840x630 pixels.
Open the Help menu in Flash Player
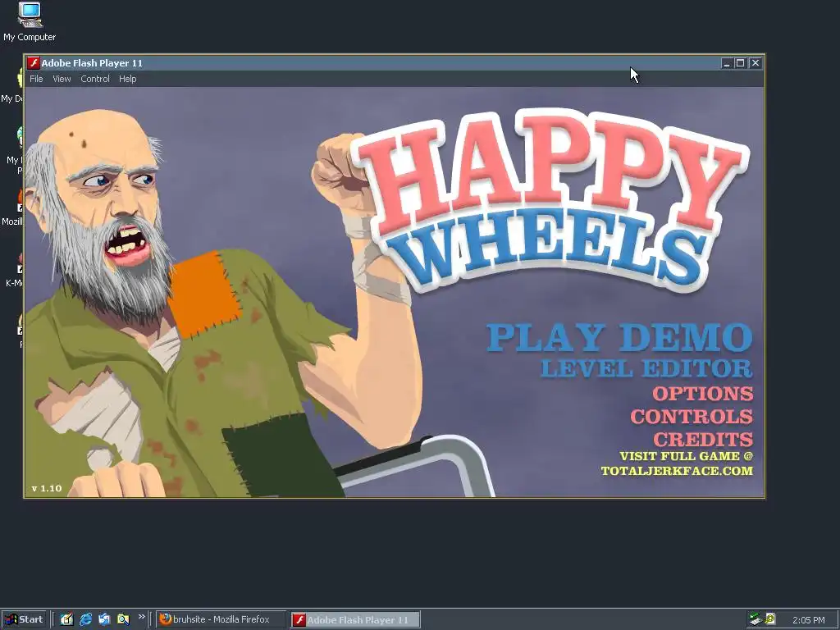coord(127,79)
